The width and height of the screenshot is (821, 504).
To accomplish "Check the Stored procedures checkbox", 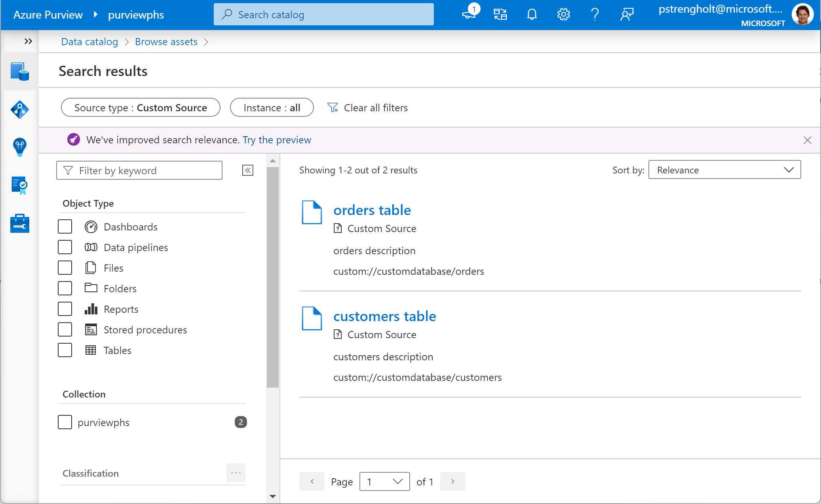I will click(65, 330).
